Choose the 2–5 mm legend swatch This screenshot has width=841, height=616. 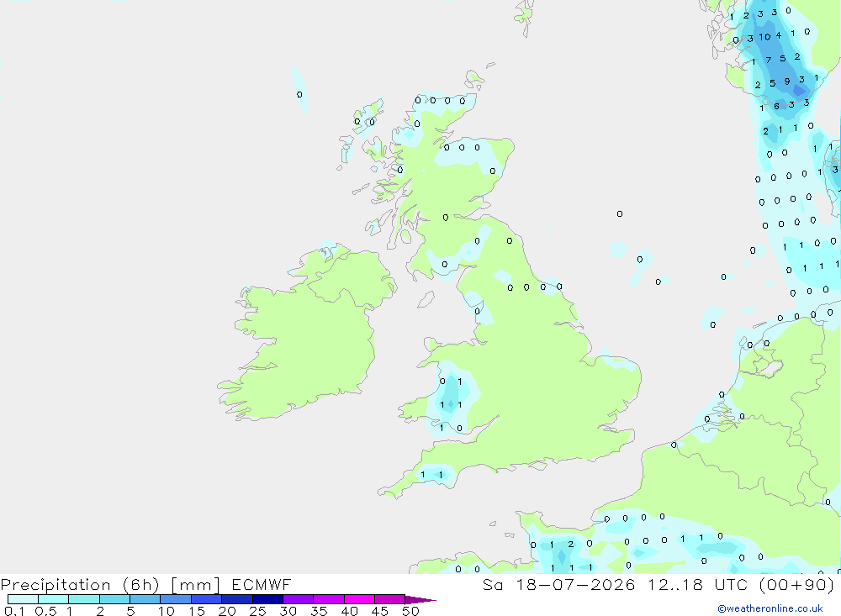click(x=114, y=599)
